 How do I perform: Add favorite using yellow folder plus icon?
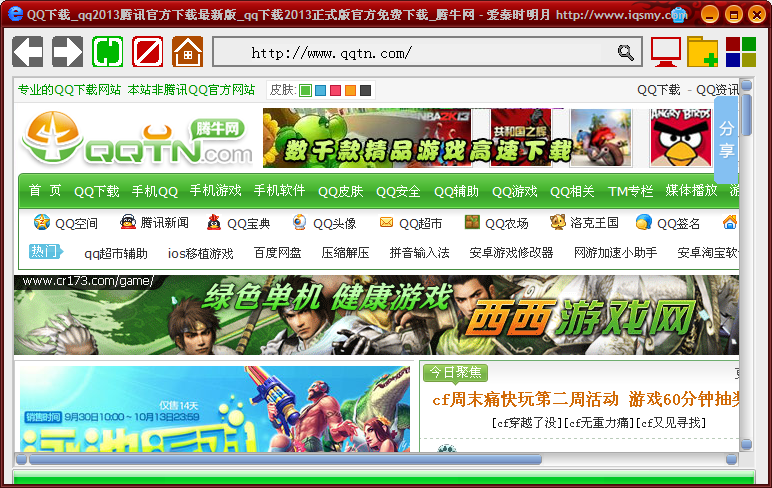point(703,51)
